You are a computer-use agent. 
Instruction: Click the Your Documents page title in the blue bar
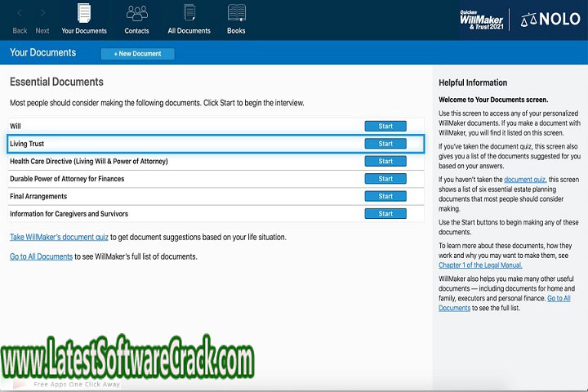(x=42, y=52)
